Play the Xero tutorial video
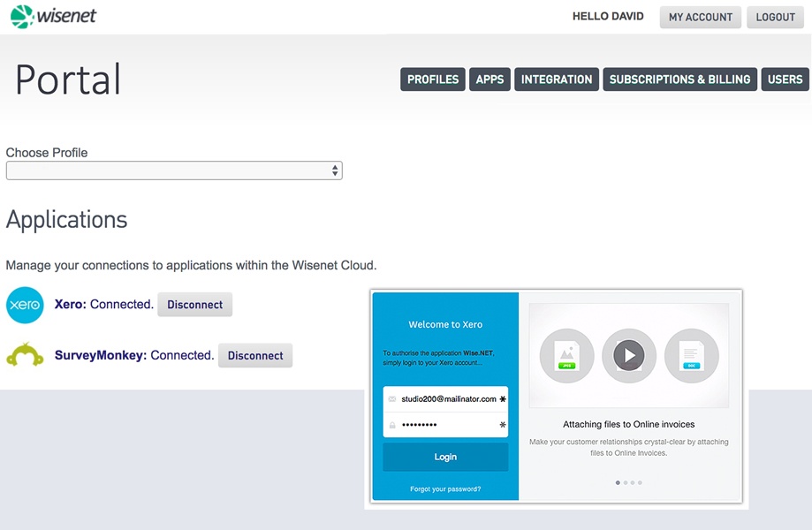Image resolution: width=812 pixels, height=530 pixels. [x=629, y=356]
